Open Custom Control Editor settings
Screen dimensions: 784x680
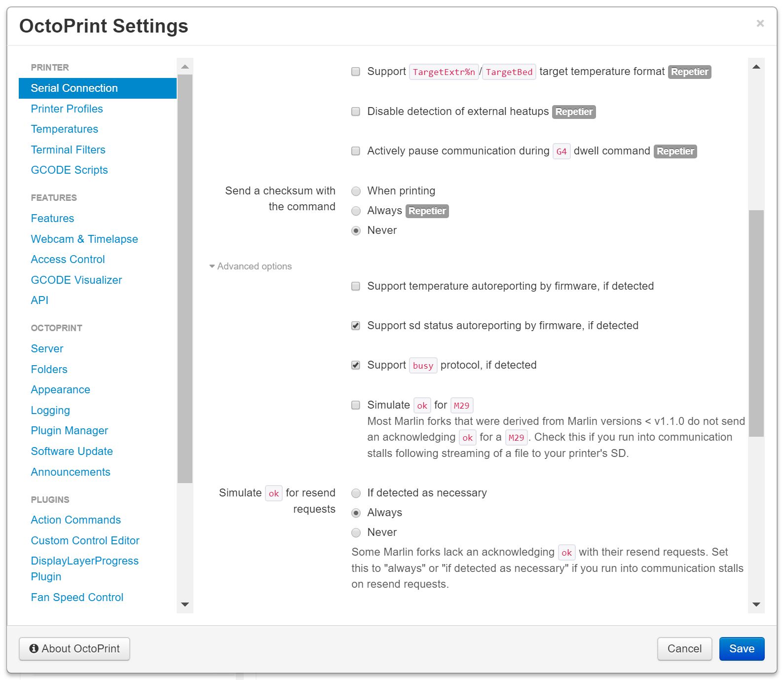click(x=85, y=541)
